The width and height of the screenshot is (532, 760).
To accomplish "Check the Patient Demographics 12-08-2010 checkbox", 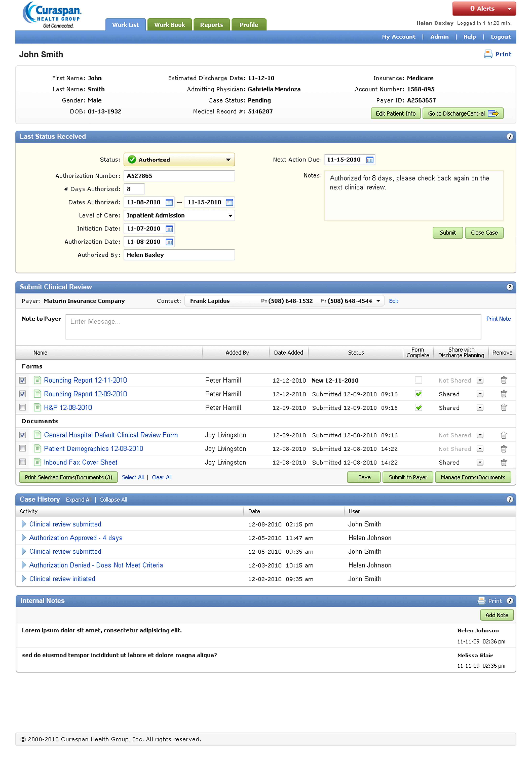I will pyautogui.click(x=22, y=448).
